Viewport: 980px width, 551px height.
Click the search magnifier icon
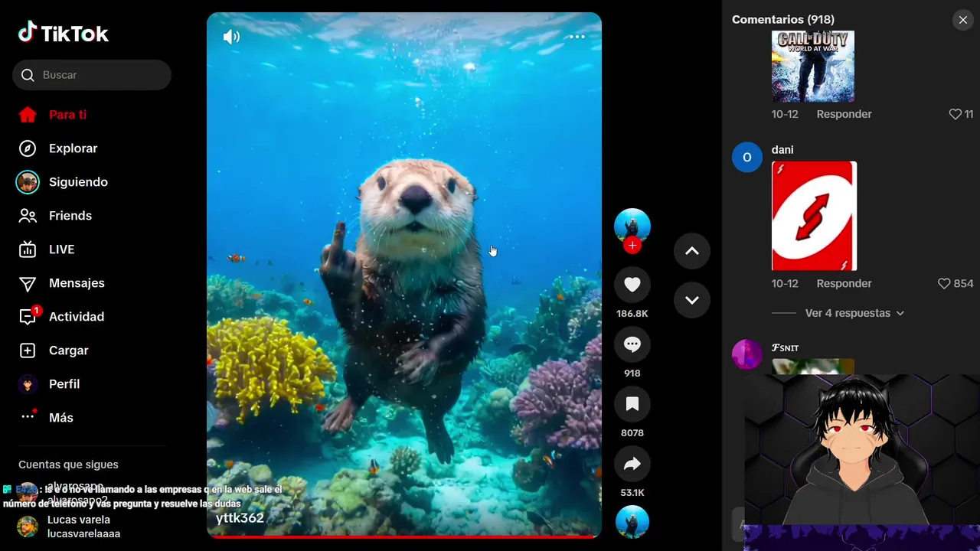tap(28, 75)
